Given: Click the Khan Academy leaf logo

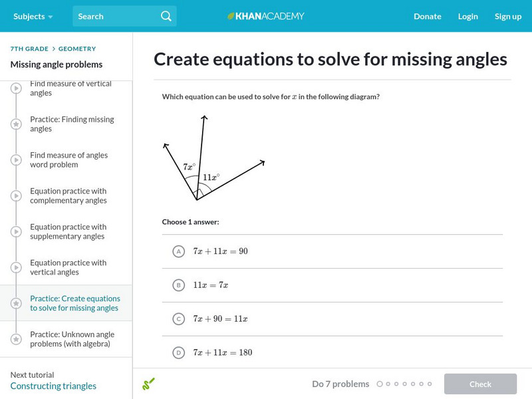Looking at the screenshot, I should coord(231,16).
